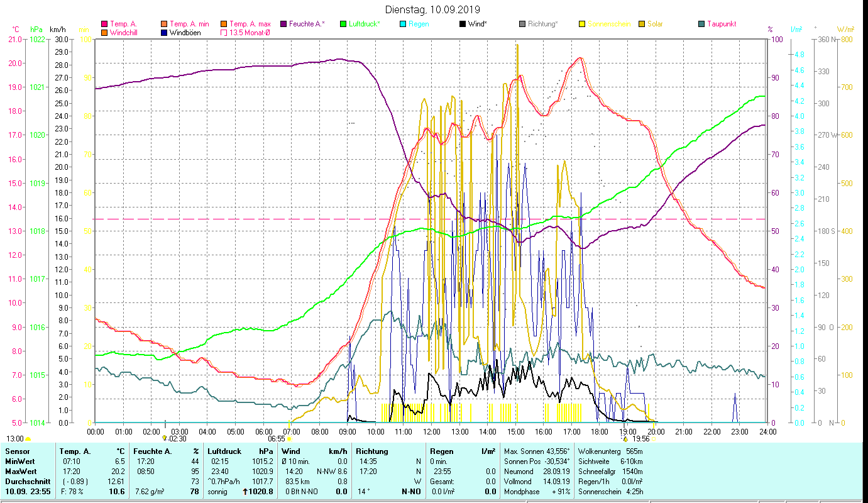The width and height of the screenshot is (868, 503).
Task: Click the pressure trend arrow before 1020.8
Action: point(244,492)
